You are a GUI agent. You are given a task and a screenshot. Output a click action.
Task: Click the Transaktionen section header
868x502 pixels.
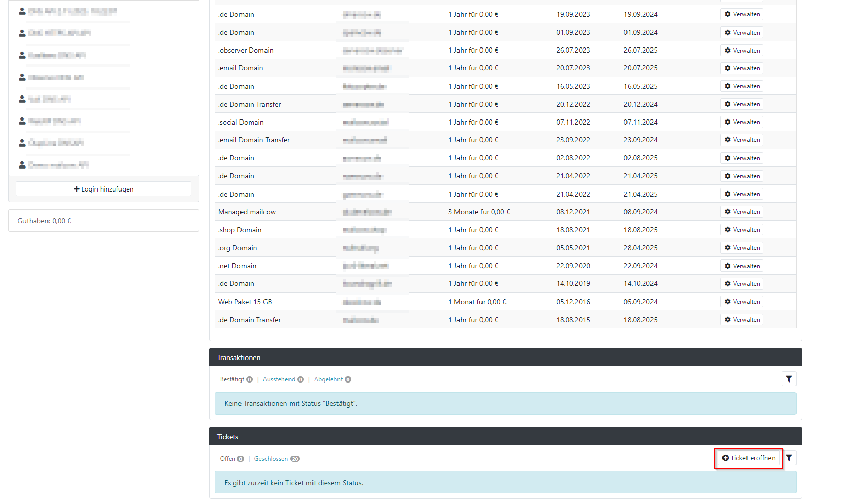point(505,357)
